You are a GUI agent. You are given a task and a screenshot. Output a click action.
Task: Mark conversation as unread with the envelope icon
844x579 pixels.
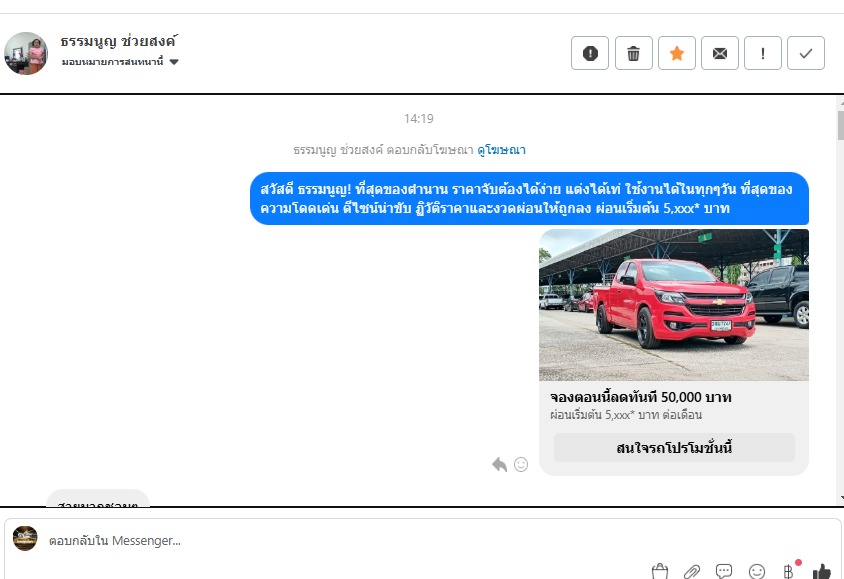click(720, 53)
